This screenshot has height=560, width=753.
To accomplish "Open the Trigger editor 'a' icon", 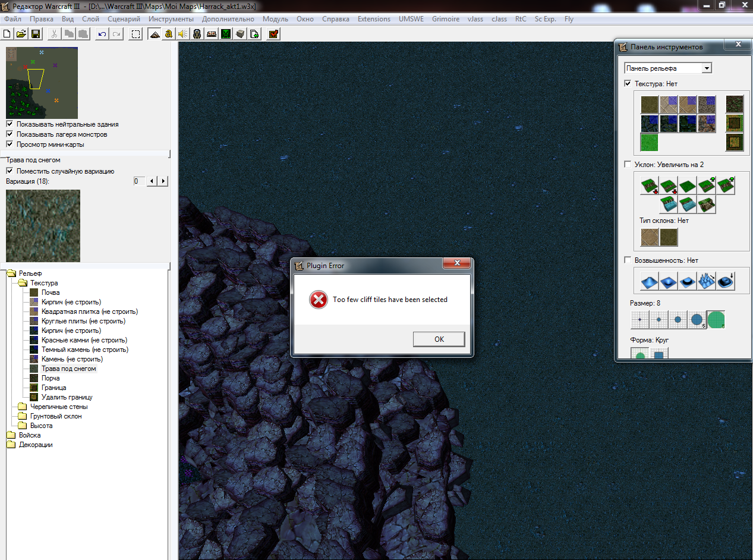I will click(169, 34).
